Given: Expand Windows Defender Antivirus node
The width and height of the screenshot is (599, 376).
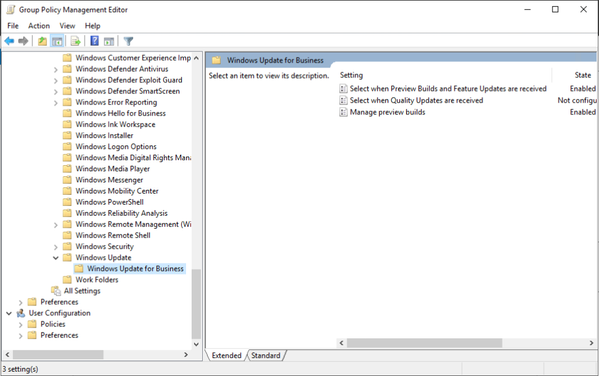Looking at the screenshot, I should click(x=56, y=70).
